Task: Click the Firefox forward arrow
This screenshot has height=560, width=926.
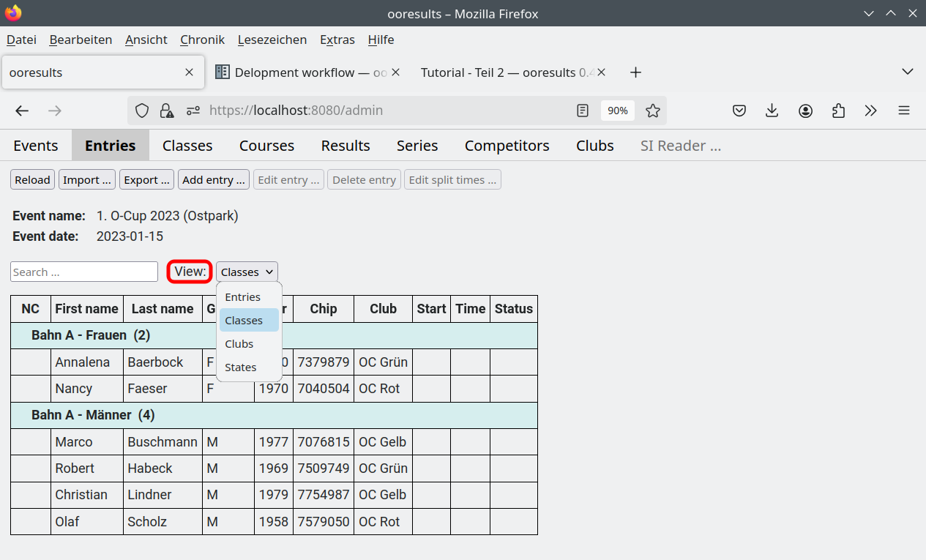Action: 55,111
